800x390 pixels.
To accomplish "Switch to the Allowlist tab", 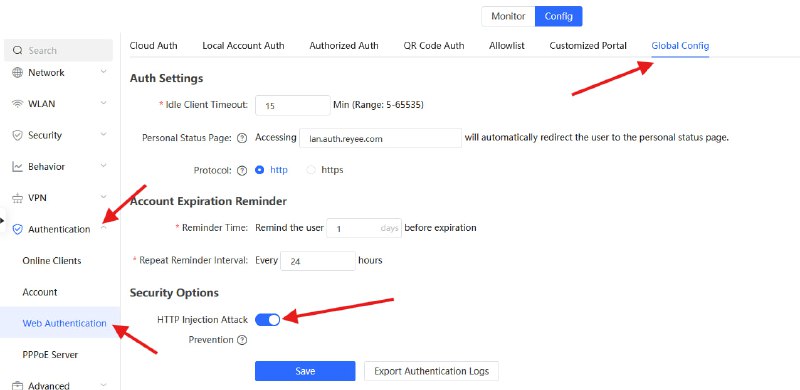I will click(507, 45).
